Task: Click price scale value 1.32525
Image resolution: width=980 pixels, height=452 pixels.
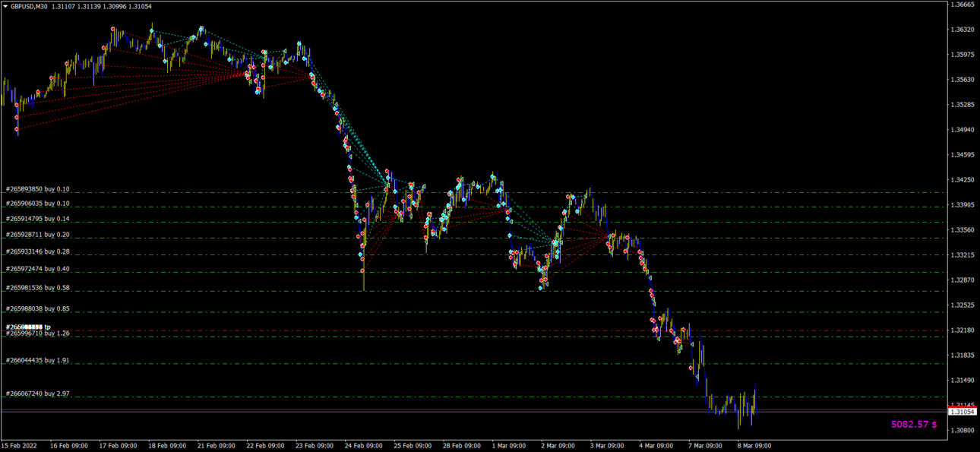Action: (962, 305)
